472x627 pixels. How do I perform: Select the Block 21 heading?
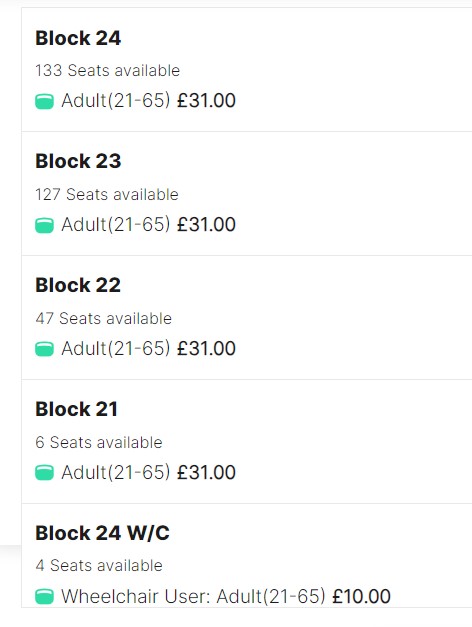[x=76, y=409]
